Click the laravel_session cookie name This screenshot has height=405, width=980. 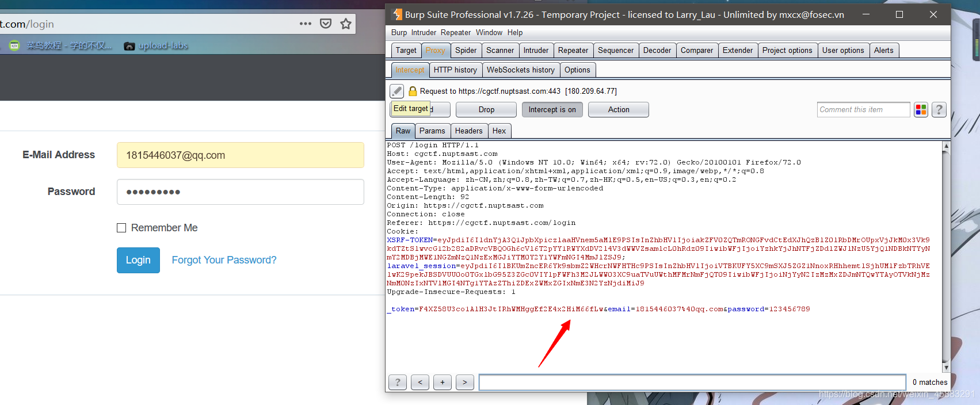click(x=421, y=266)
